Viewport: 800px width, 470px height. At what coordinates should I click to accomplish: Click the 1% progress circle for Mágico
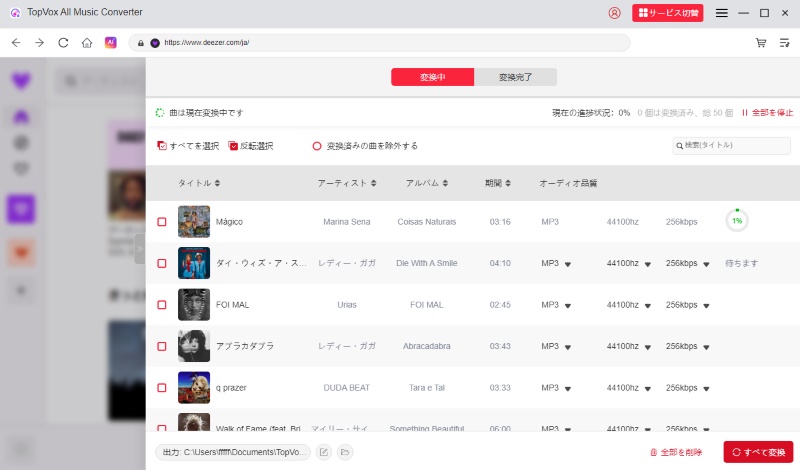coord(737,220)
